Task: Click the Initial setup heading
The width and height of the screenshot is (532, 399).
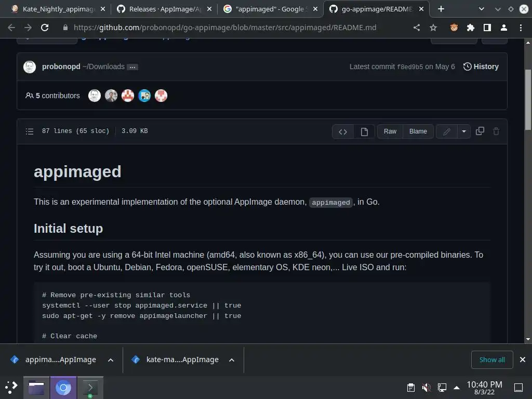Action: [x=68, y=229]
